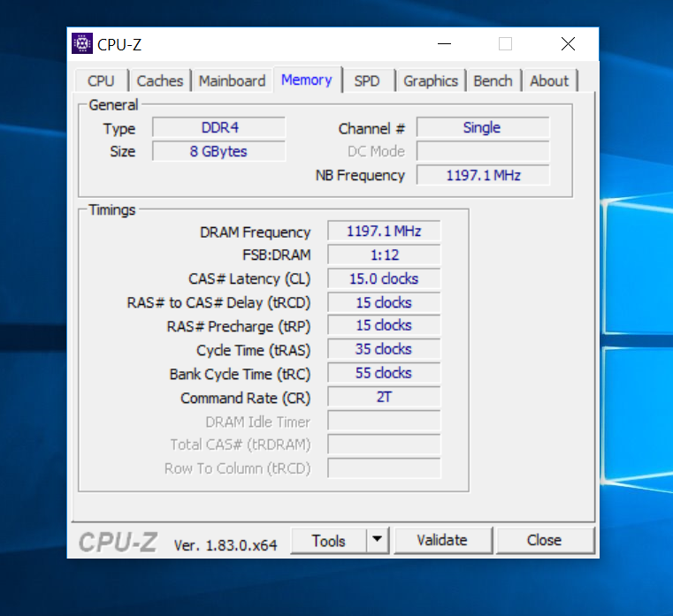
Task: Expand the Tools dropdown arrow
Action: [378, 540]
